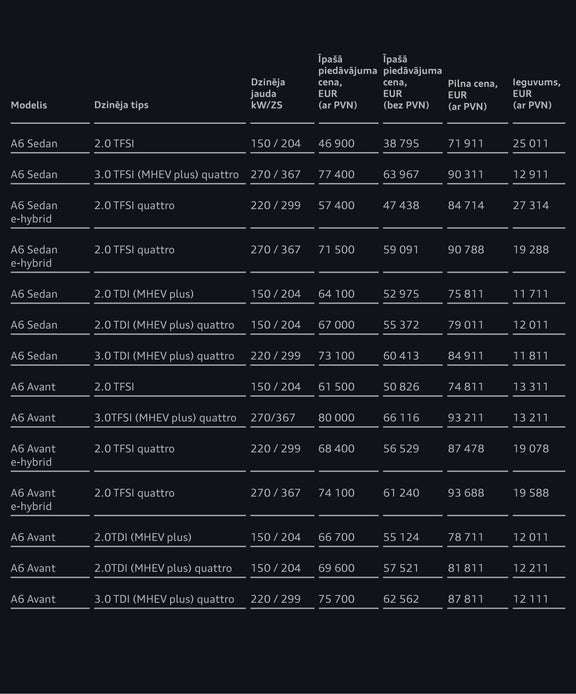The image size is (576, 694).
Task: Select the Modelis column header
Action: (x=29, y=105)
